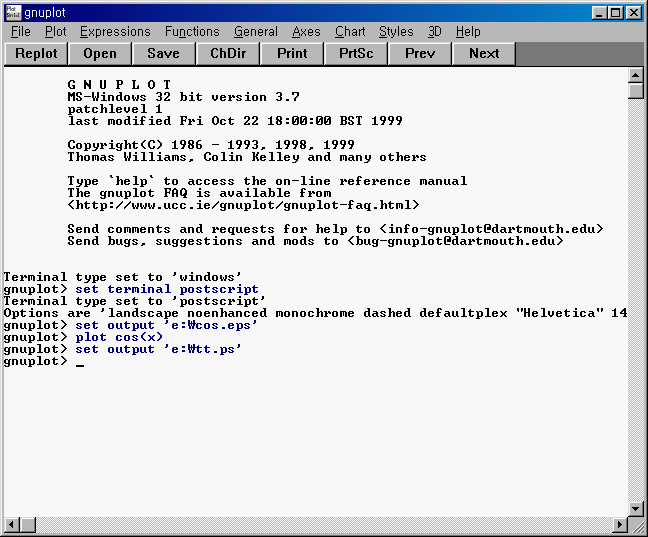Click the 'patchlevel 1' line

pos(115,109)
